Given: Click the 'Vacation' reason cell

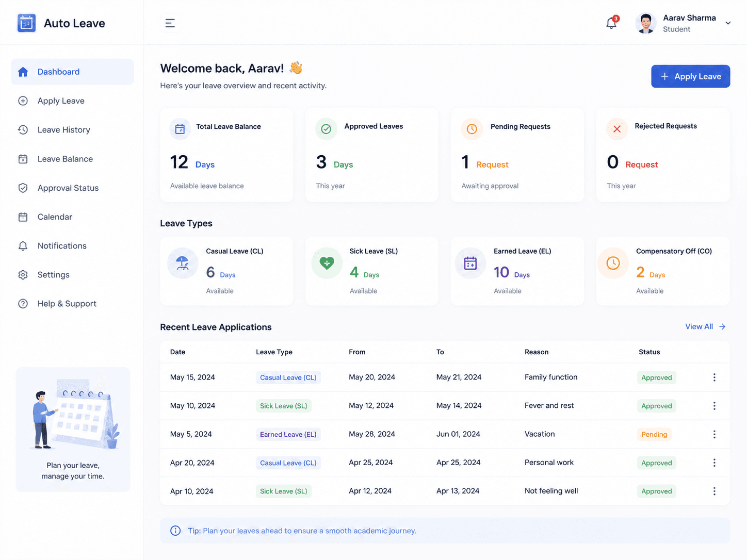Looking at the screenshot, I should pyautogui.click(x=540, y=434).
